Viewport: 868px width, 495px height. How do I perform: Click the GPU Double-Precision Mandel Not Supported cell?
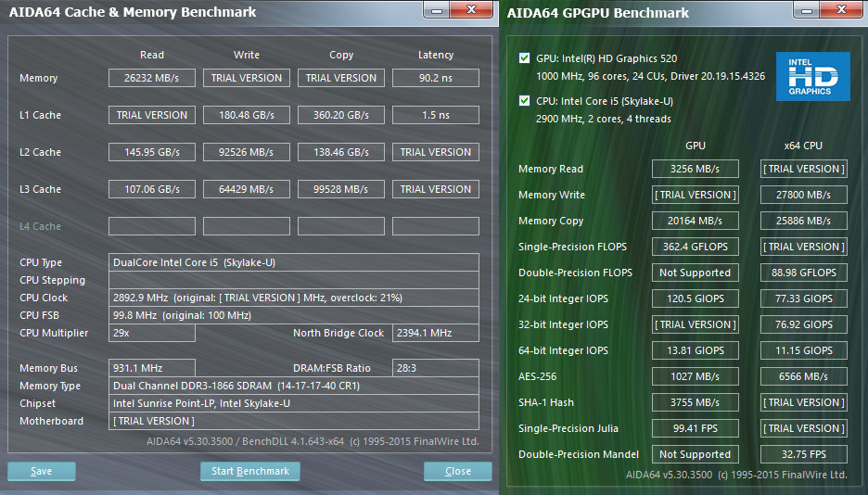tap(696, 455)
